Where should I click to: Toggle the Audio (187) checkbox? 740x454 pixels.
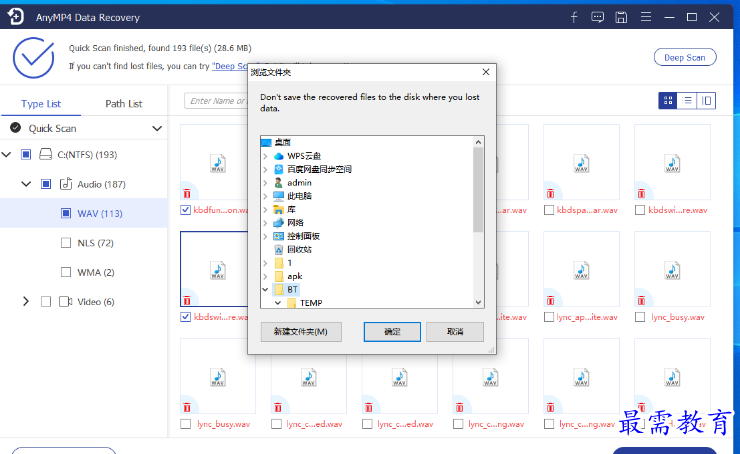point(46,184)
